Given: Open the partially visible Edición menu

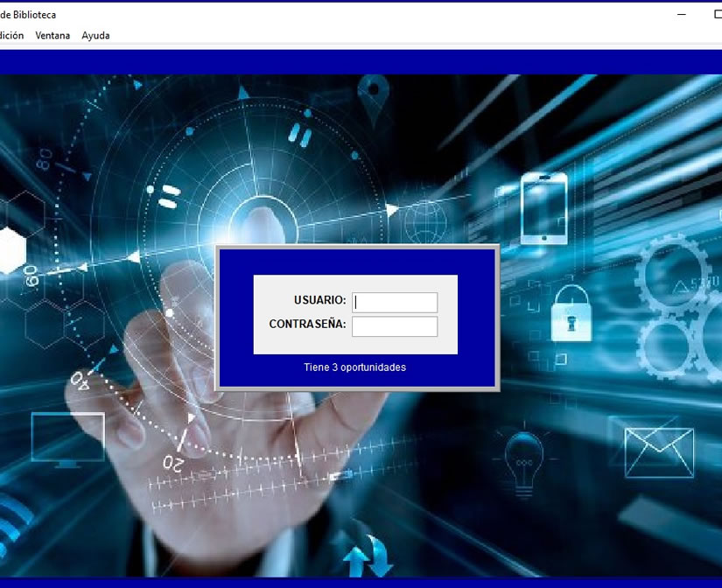Looking at the screenshot, I should 11,36.
